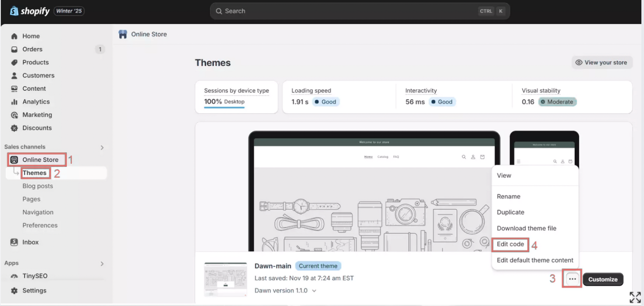644x306 pixels.
Task: Open Marketing in sidebar
Action: click(x=37, y=115)
